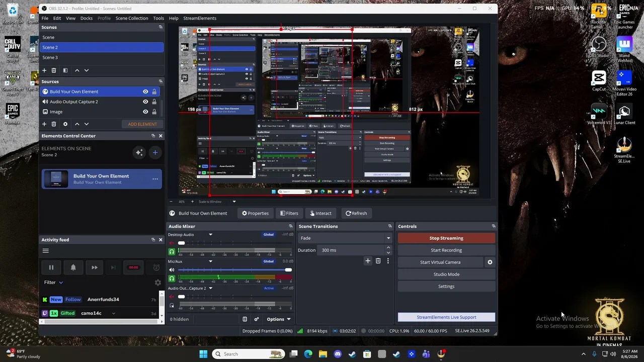
Task: Adjust the Mic/Aux volume slider
Action: click(235, 270)
